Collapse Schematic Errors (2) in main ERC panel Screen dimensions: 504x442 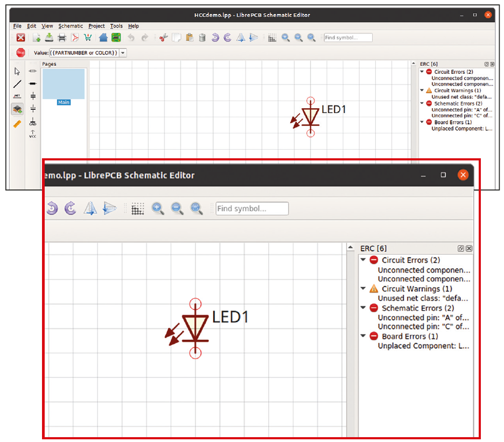pos(422,103)
